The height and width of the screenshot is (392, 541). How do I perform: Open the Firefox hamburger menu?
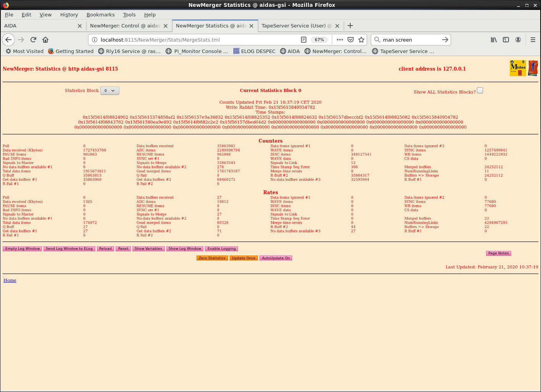coord(533,40)
